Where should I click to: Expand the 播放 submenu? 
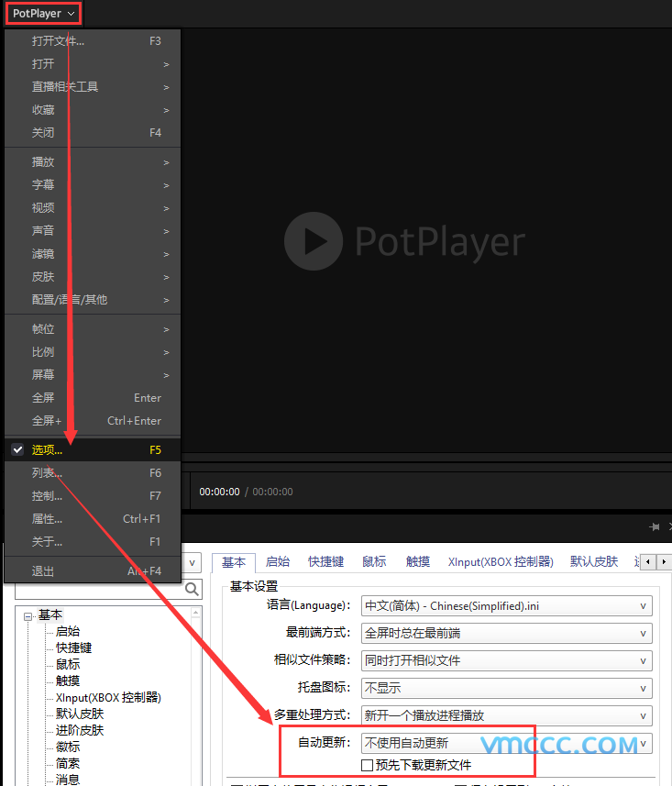coord(93,162)
